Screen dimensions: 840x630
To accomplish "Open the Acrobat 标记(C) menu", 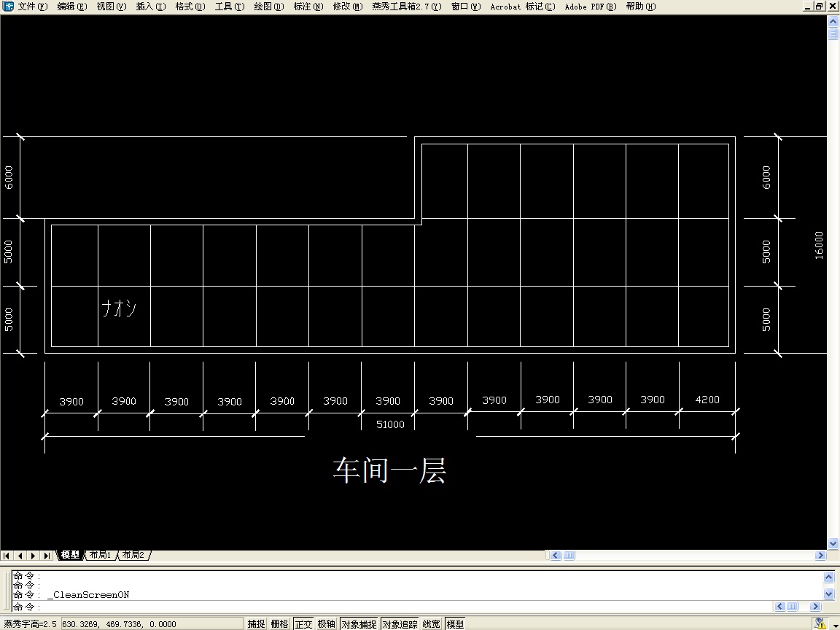I will [523, 7].
